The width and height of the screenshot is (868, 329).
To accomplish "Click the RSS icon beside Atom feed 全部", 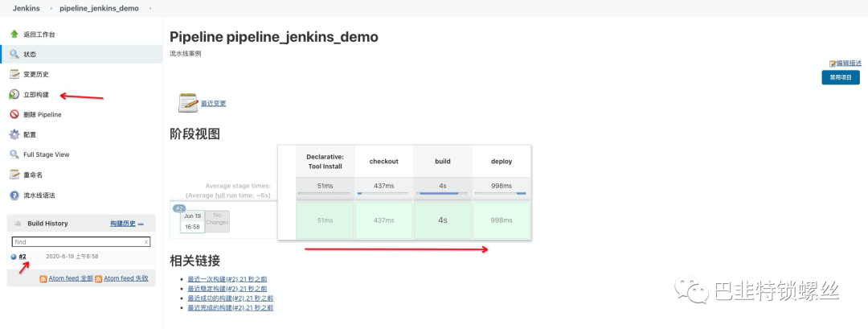I will click(x=43, y=279).
